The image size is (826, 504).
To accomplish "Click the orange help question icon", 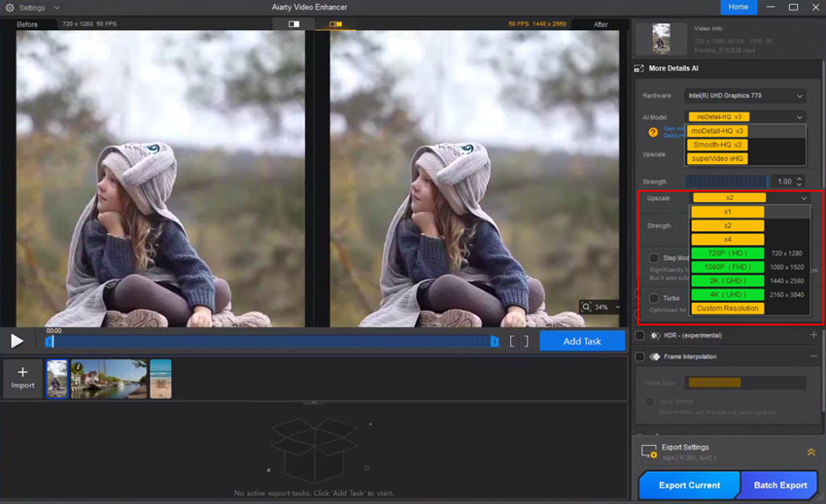I will [x=653, y=132].
